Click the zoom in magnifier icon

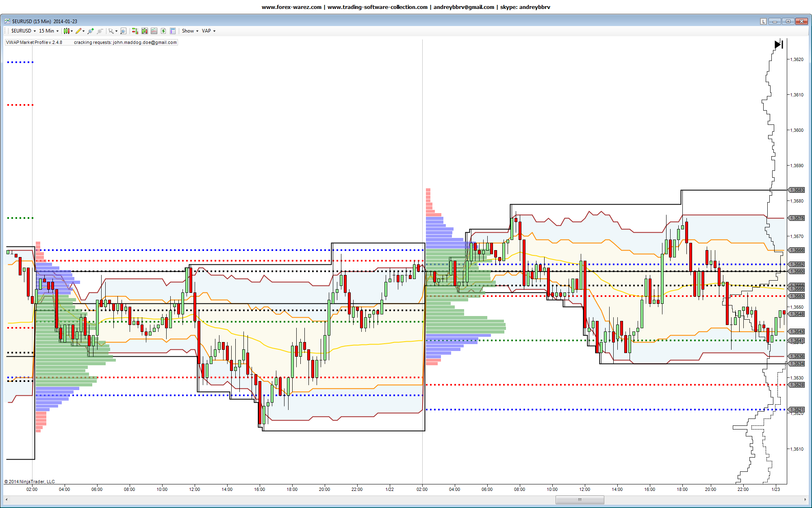tap(90, 31)
